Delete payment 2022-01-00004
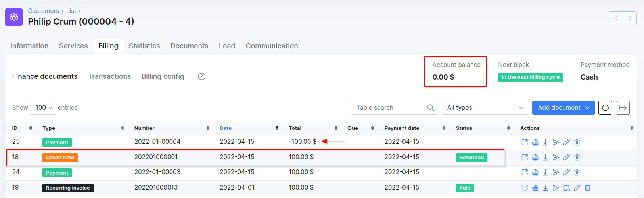 pos(577,142)
